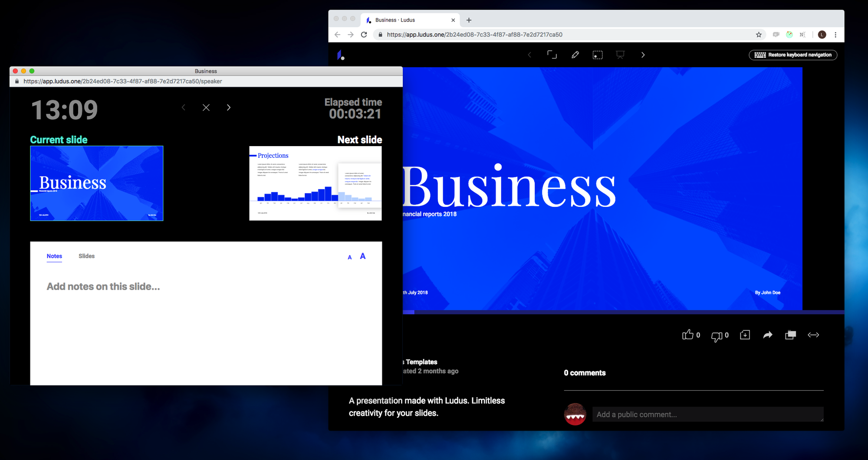The width and height of the screenshot is (868, 460).
Task: Click the green circular extension icon
Action: point(789,35)
